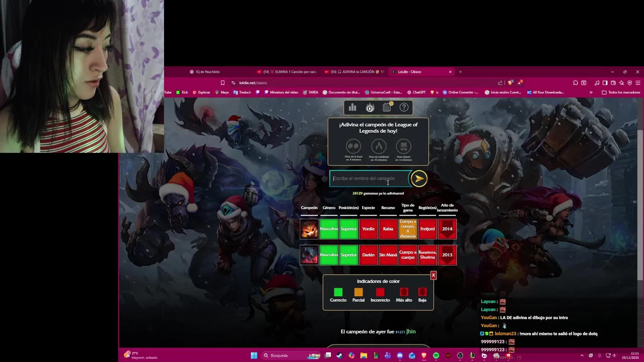Close the 'Indicadores de color' legend box
Viewport: 644px width, 362px height.
[x=433, y=275]
